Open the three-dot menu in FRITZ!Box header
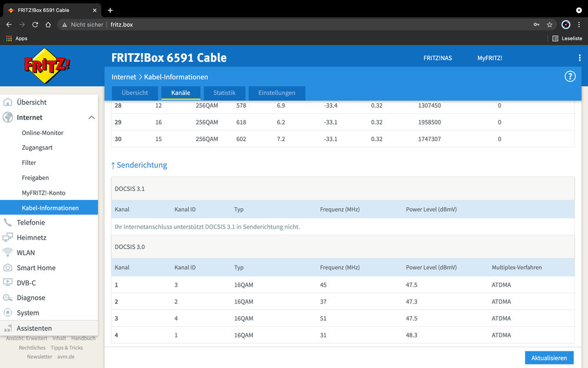This screenshot has height=368, width=588. click(x=580, y=58)
